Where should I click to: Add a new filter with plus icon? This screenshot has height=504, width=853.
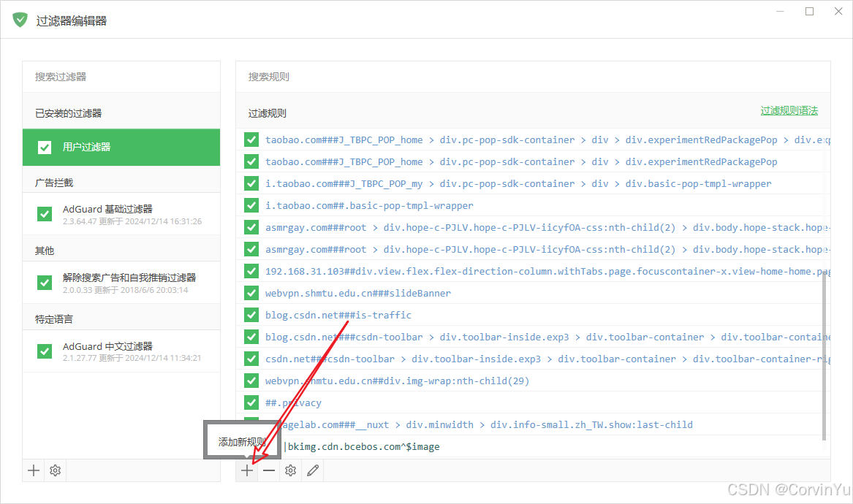coord(34,470)
